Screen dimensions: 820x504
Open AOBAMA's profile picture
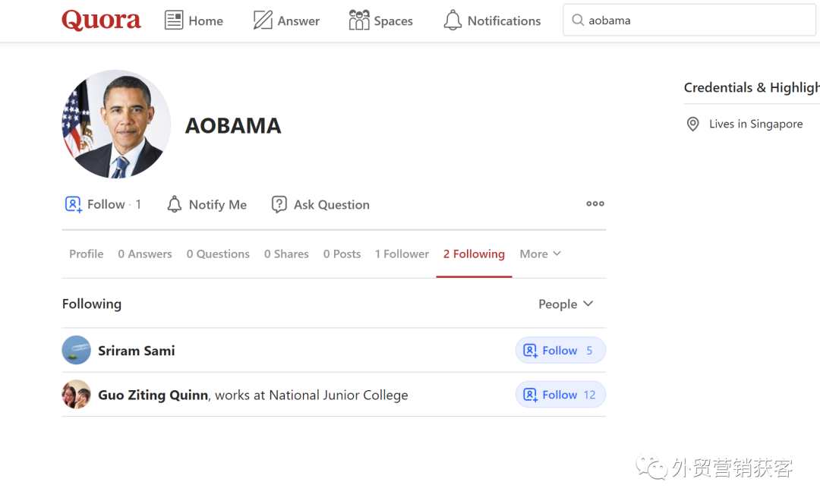116,124
